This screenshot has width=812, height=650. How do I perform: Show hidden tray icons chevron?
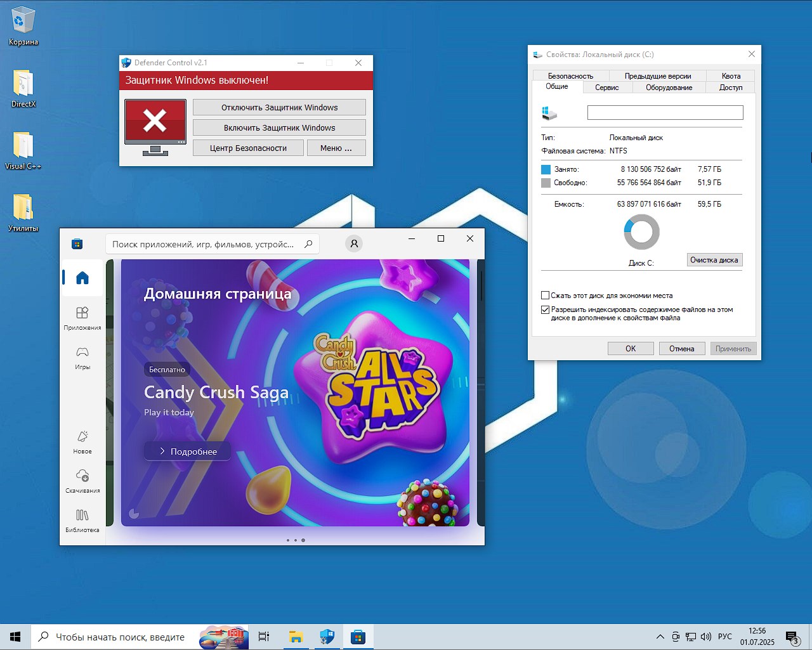click(x=660, y=637)
